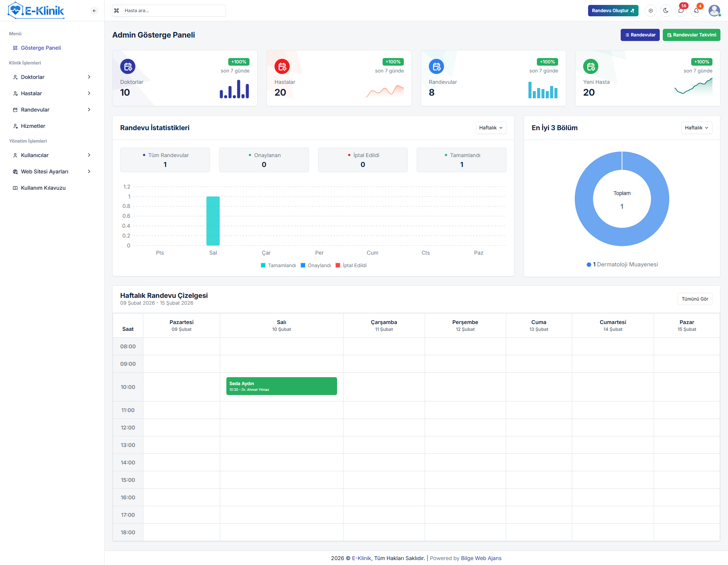
Task: Click the settings target icon in header
Action: 651,11
